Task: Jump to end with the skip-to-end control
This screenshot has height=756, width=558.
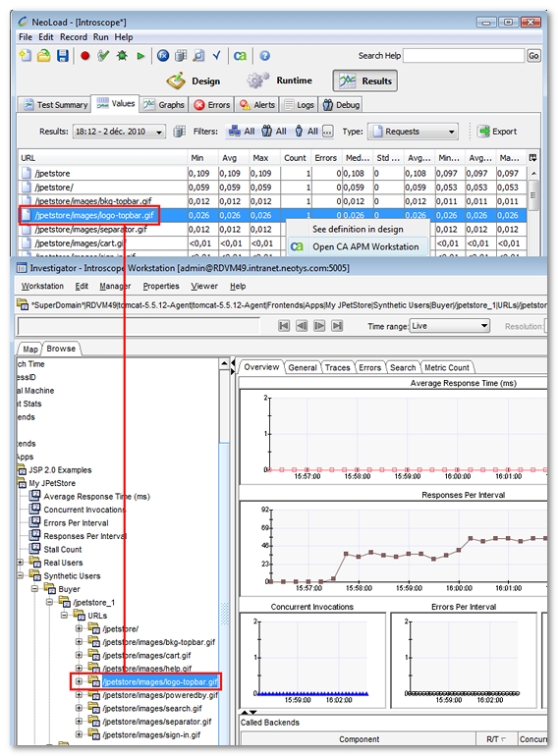Action: tap(338, 326)
